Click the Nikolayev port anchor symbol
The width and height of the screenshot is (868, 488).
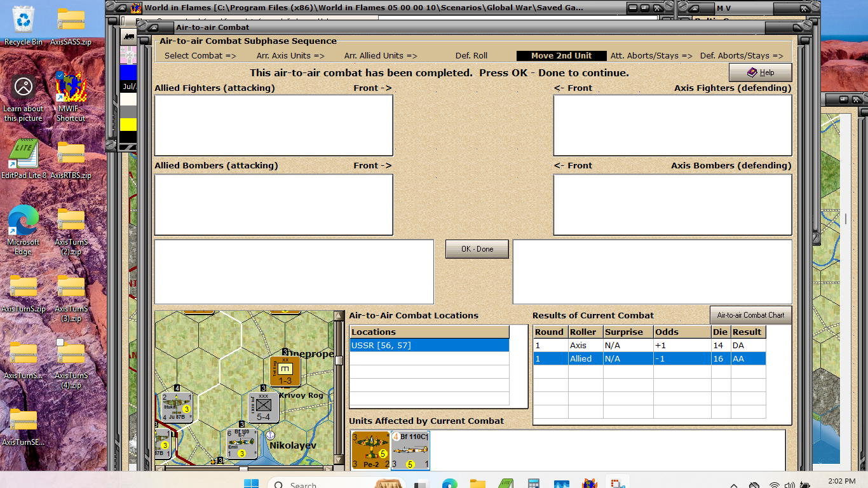[x=271, y=435]
